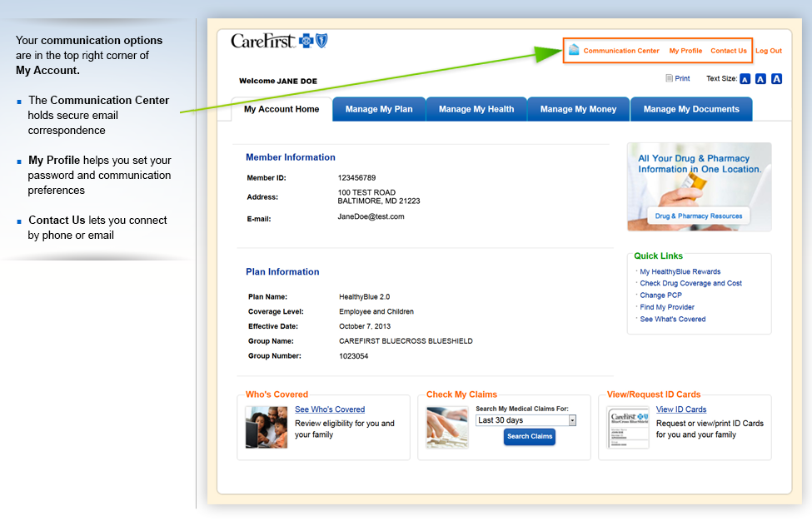Viewport: 812px width, 521px height.
Task: Select the medium text size A icon
Action: pyautogui.click(x=760, y=78)
